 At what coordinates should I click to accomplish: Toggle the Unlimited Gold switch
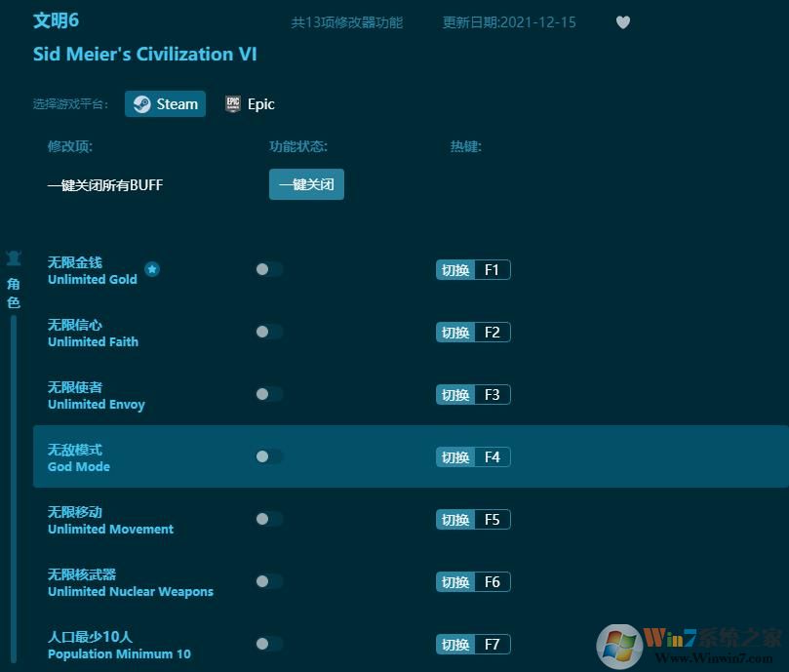point(268,270)
